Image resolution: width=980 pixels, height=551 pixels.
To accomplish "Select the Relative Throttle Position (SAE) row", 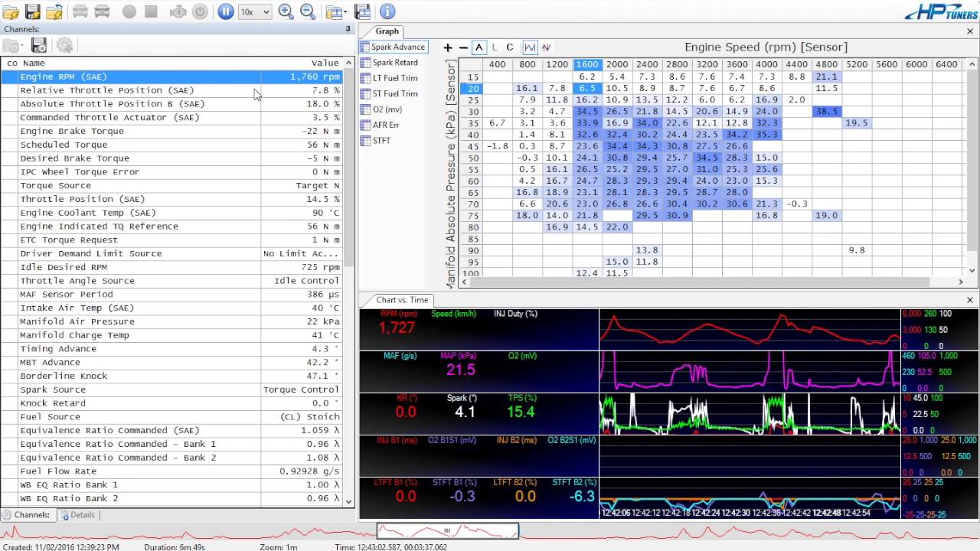I will [172, 90].
